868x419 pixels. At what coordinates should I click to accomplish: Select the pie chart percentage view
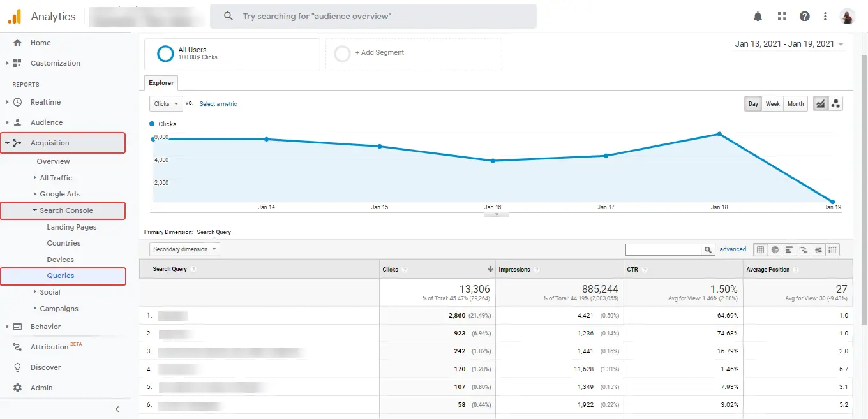coord(774,249)
